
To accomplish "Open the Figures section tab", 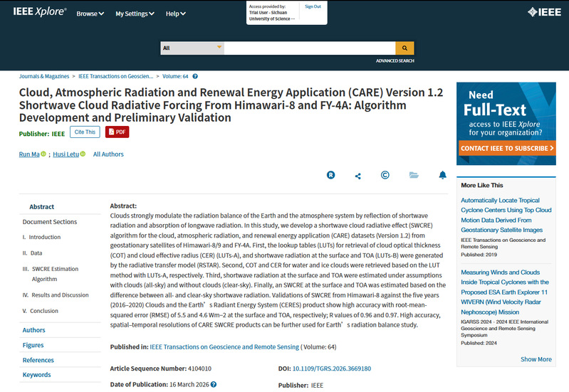I will click(33, 345).
